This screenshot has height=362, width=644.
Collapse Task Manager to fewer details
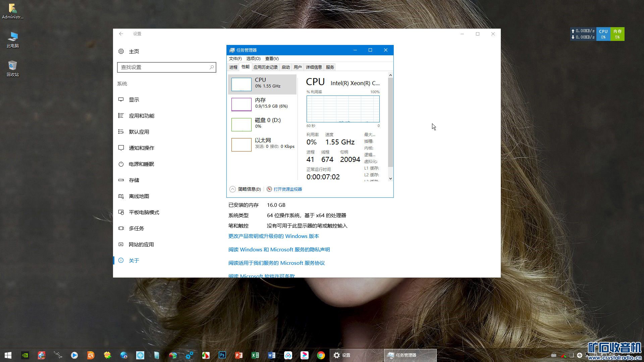point(246,189)
